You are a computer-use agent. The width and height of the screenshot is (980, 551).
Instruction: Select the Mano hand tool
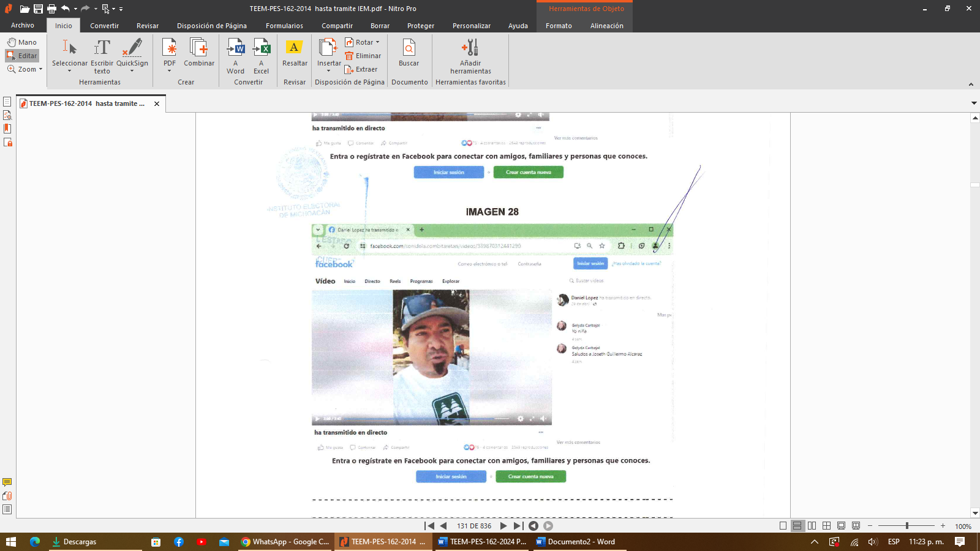22,42
